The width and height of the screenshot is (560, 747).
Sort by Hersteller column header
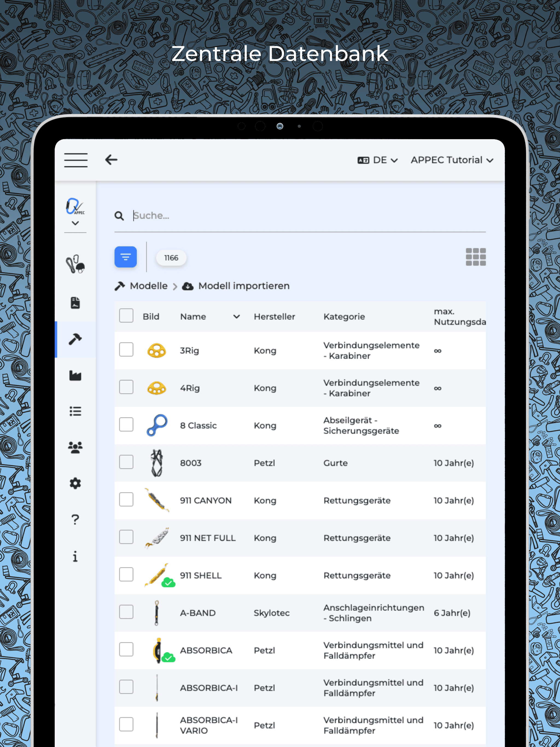(275, 317)
